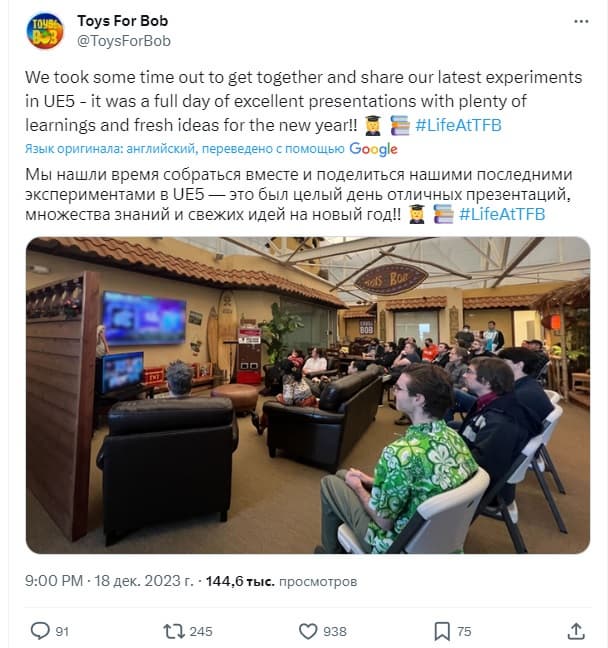The width and height of the screenshot is (608, 648).
Task: Open the attached office presentation photo
Action: point(308,395)
